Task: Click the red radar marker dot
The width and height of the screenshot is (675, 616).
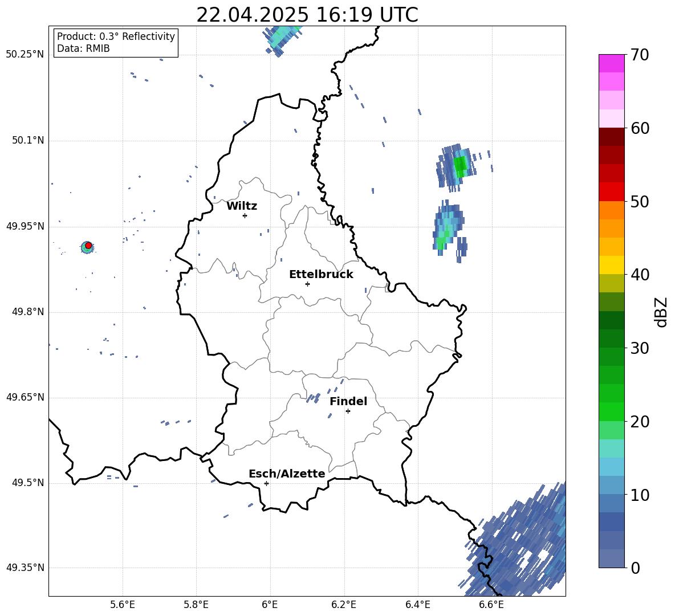Action: [x=88, y=246]
